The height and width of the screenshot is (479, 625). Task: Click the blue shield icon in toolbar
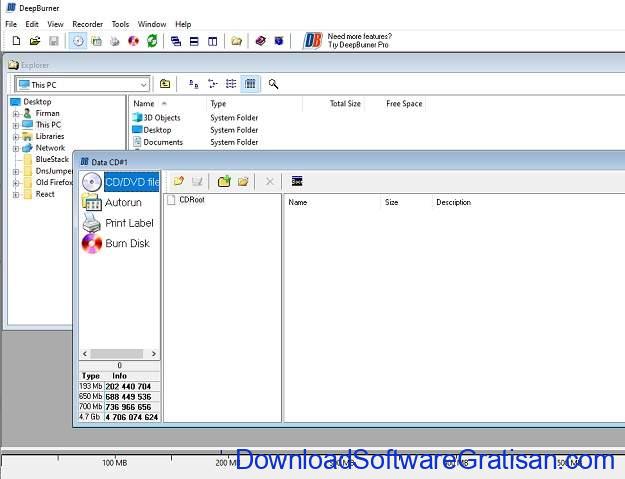tap(279, 41)
